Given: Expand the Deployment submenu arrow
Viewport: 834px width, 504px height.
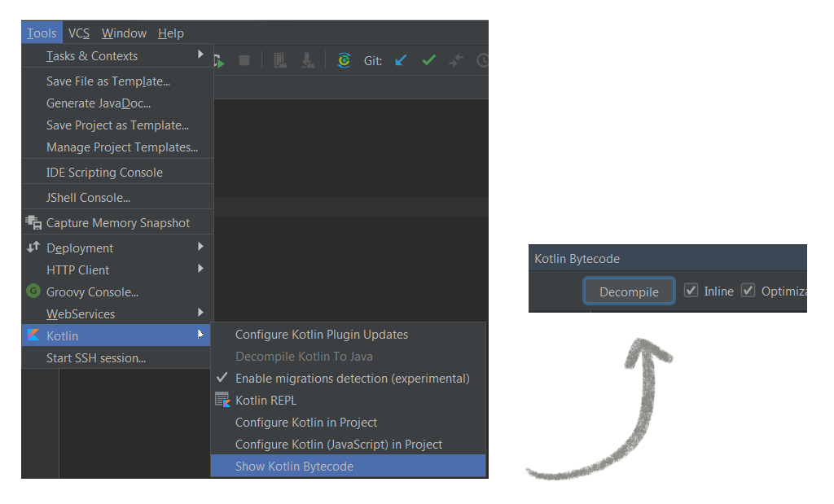Looking at the screenshot, I should 200,246.
